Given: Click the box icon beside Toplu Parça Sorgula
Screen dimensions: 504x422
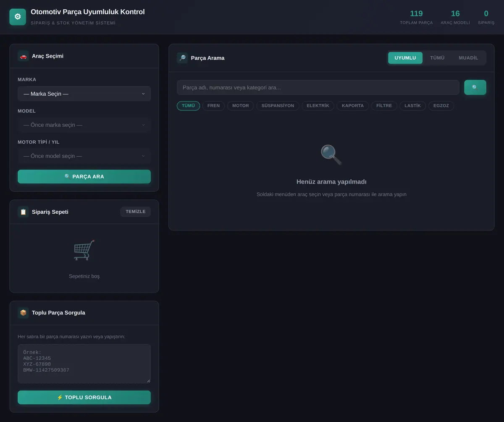Looking at the screenshot, I should point(23,312).
